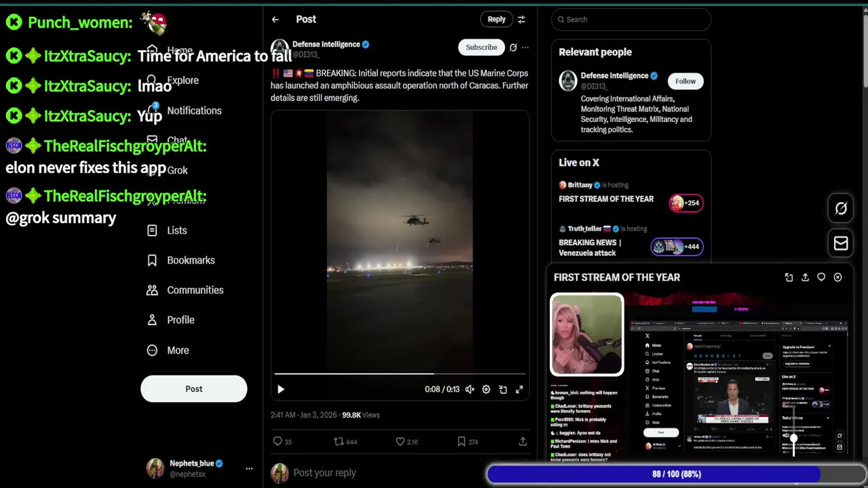Screen dimensions: 868x488
Task: Open account menu dots next to Nephets_blue
Action: [249, 468]
